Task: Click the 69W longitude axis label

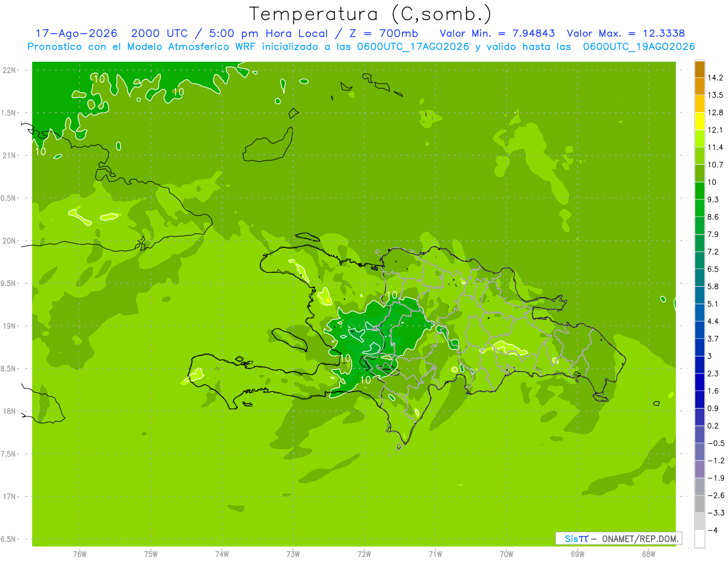Action: coord(577,554)
